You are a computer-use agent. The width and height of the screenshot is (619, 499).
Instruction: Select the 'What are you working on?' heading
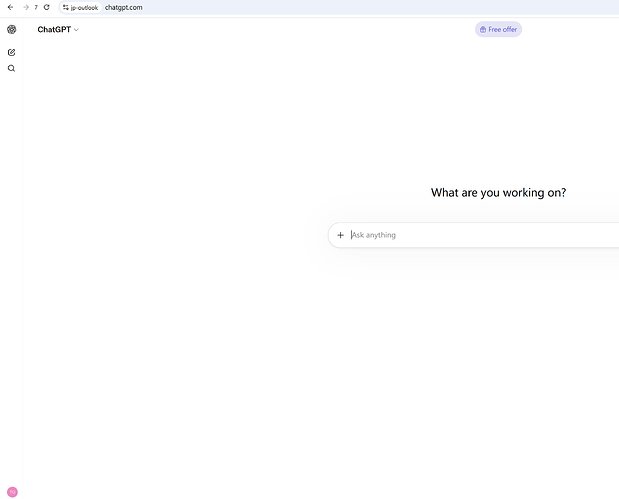pos(498,193)
